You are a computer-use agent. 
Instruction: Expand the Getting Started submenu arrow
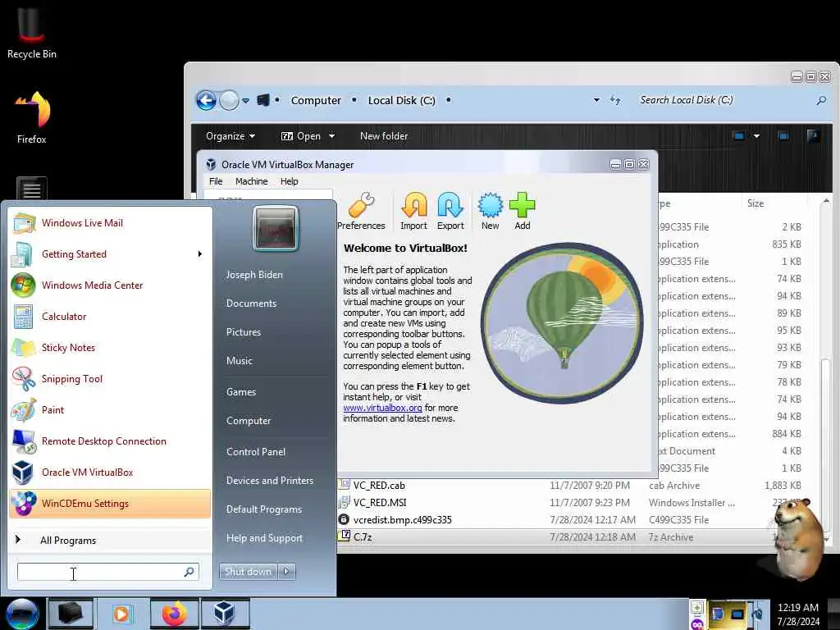tap(200, 254)
